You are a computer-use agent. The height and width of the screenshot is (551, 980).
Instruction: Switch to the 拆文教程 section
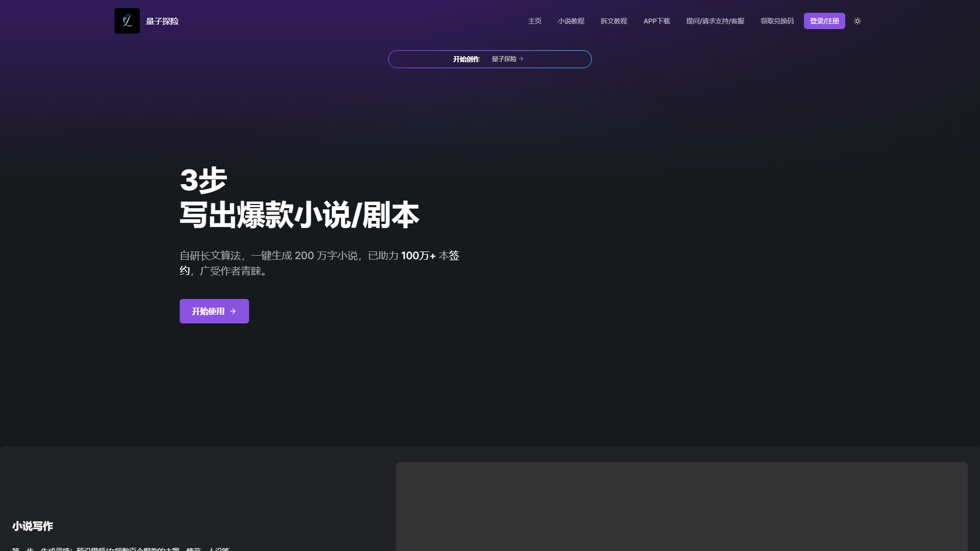pos(614,21)
